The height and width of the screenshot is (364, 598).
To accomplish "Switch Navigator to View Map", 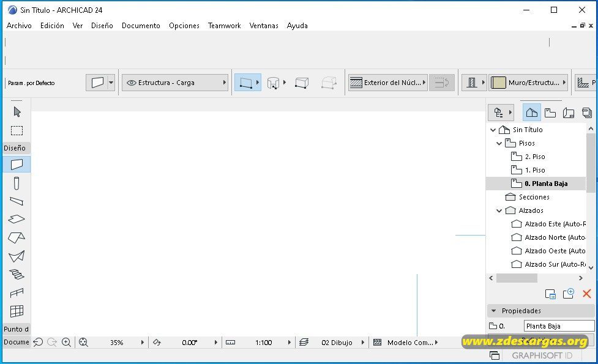I will coord(550,113).
